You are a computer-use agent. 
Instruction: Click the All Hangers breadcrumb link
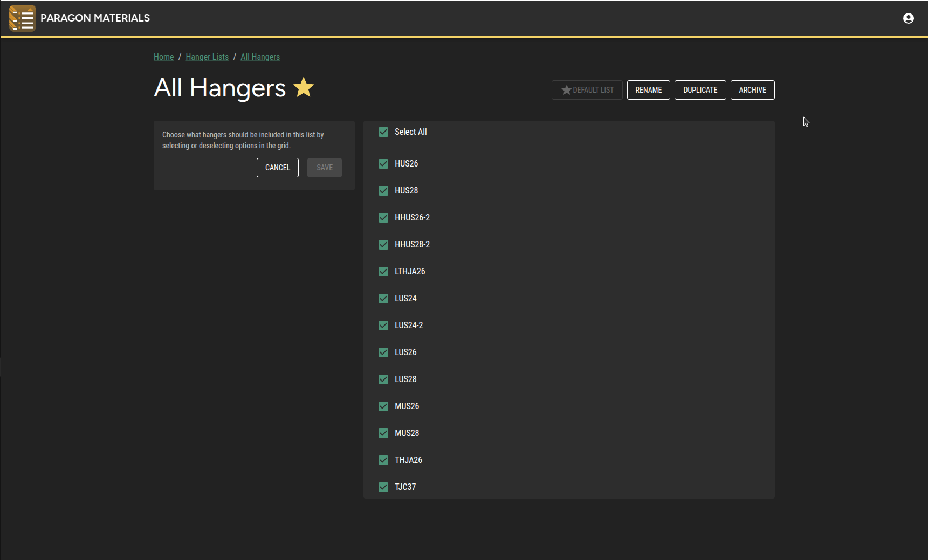tap(260, 57)
